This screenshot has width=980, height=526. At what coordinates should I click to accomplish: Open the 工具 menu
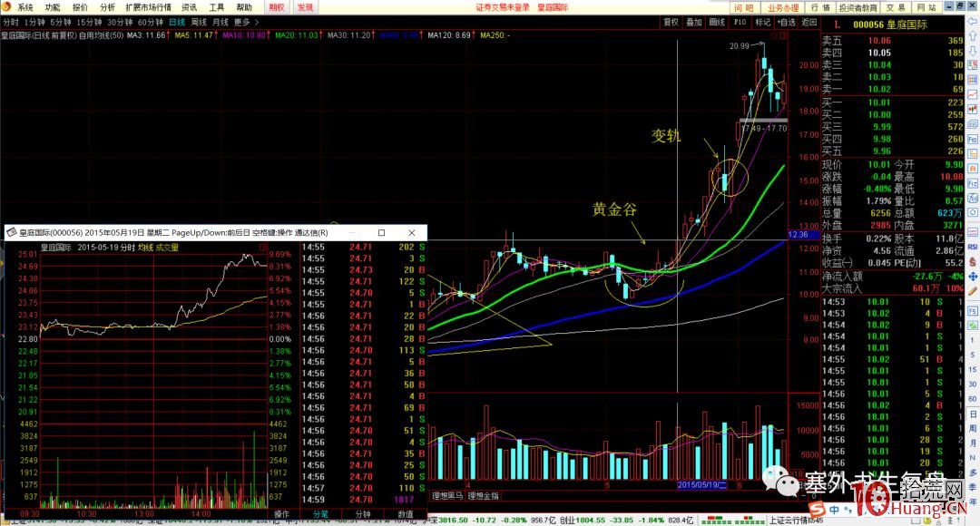[x=216, y=7]
